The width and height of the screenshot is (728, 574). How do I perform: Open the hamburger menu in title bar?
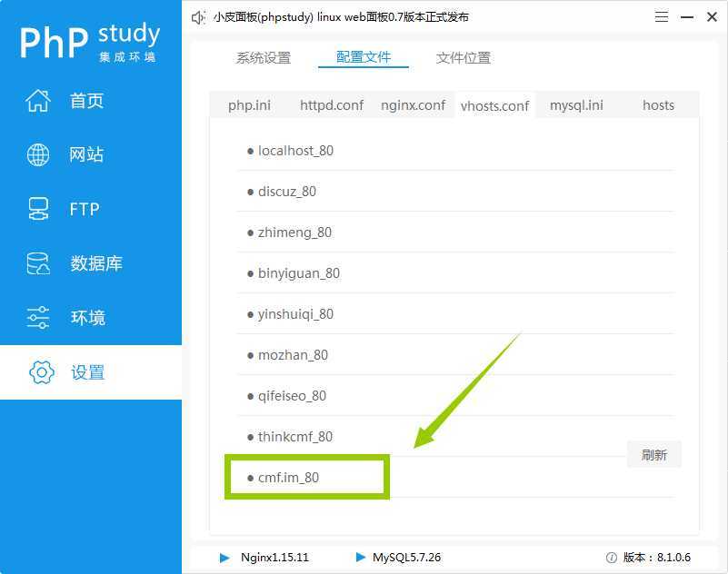pyautogui.click(x=662, y=17)
